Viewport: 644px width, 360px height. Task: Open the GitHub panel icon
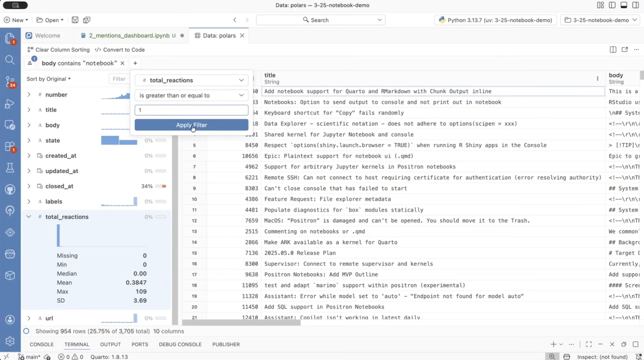(x=10, y=190)
